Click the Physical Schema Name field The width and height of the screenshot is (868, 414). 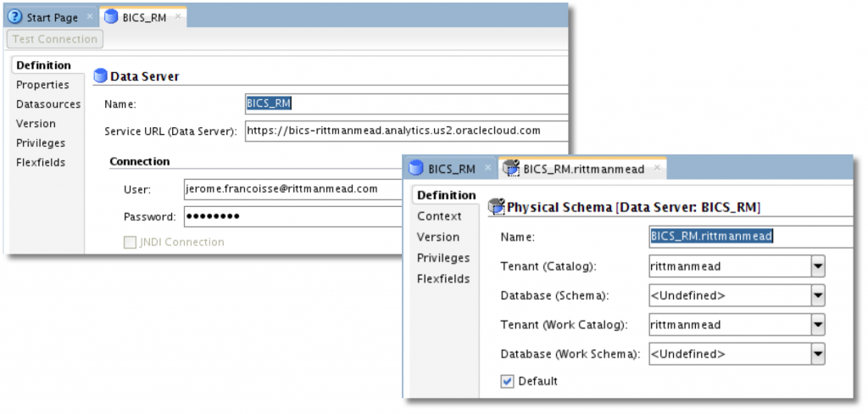[751, 236]
